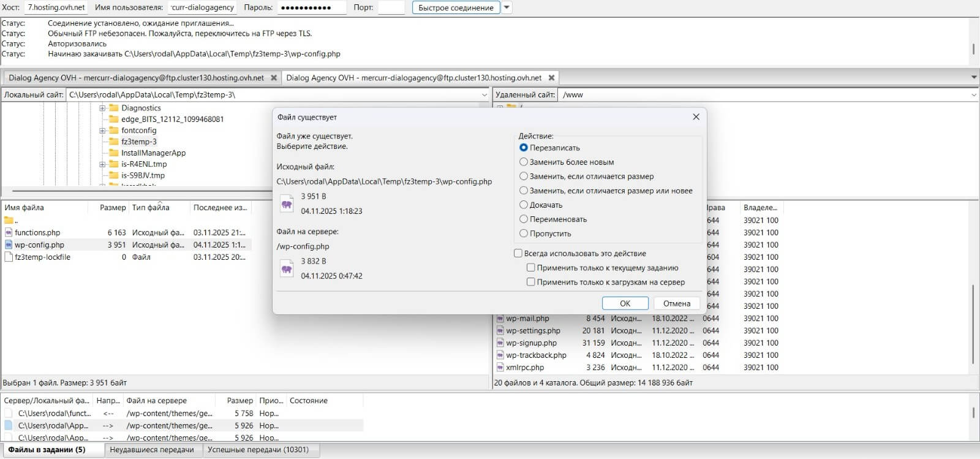Select the Перезаписать radio option
This screenshot has width=980, height=459.
(523, 148)
